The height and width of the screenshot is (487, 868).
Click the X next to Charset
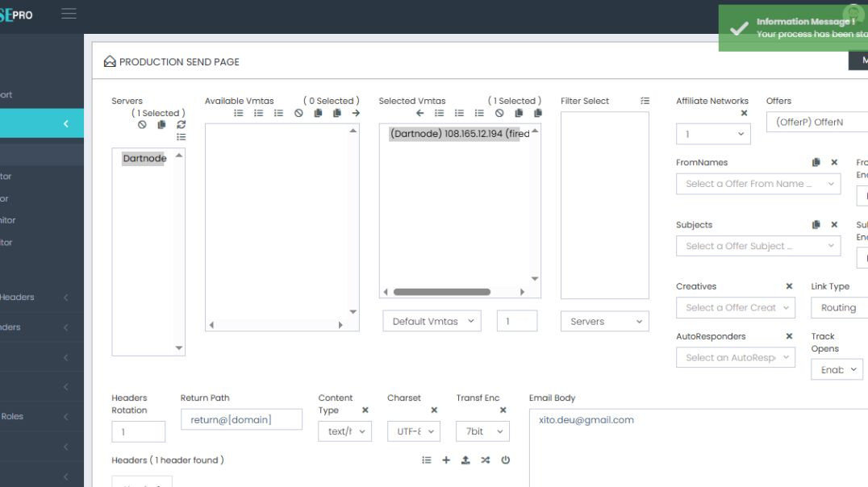pyautogui.click(x=433, y=410)
